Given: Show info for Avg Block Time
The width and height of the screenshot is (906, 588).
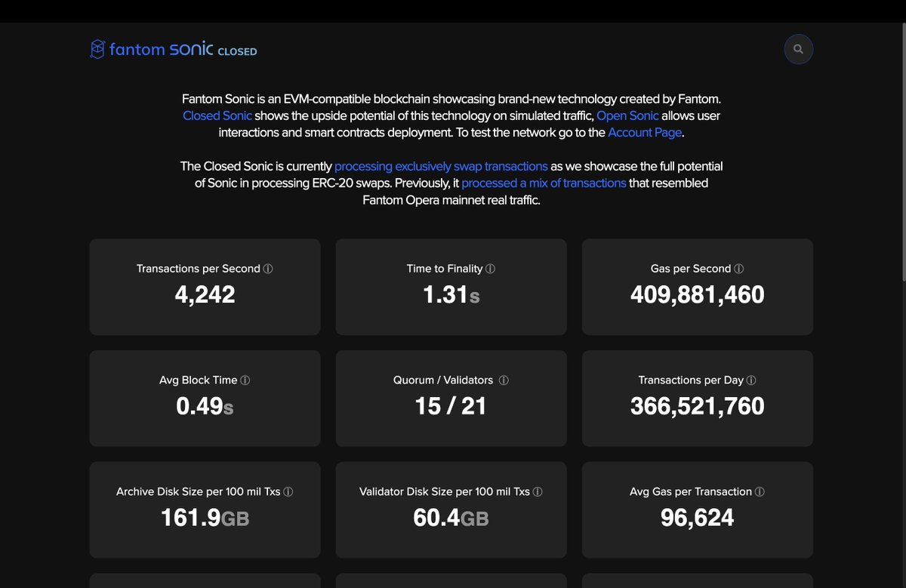Looking at the screenshot, I should [245, 380].
